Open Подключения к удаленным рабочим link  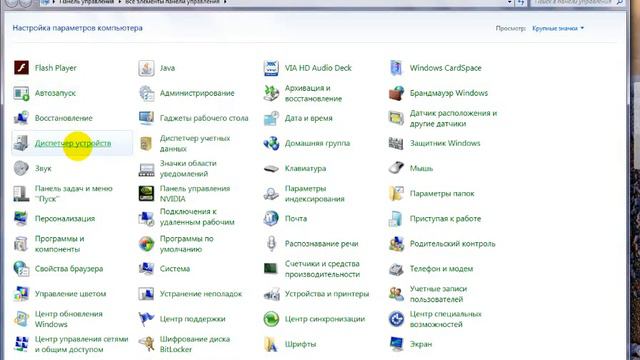click(x=197, y=217)
